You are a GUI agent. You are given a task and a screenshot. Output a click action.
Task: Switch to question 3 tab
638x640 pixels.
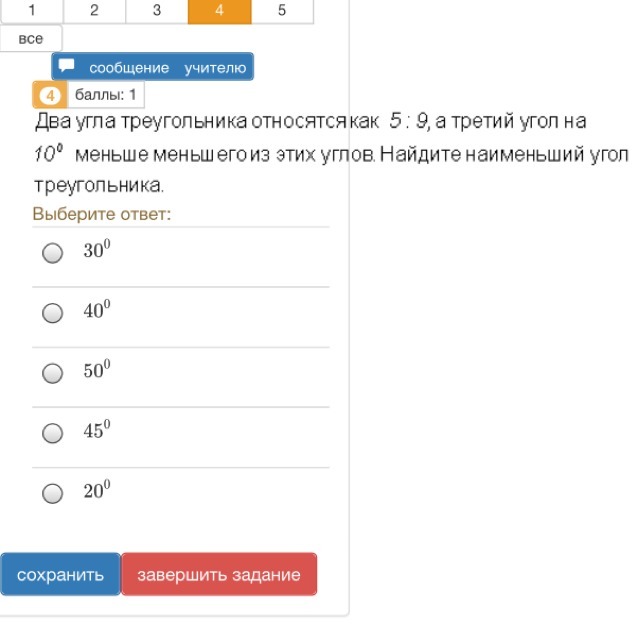point(157,10)
